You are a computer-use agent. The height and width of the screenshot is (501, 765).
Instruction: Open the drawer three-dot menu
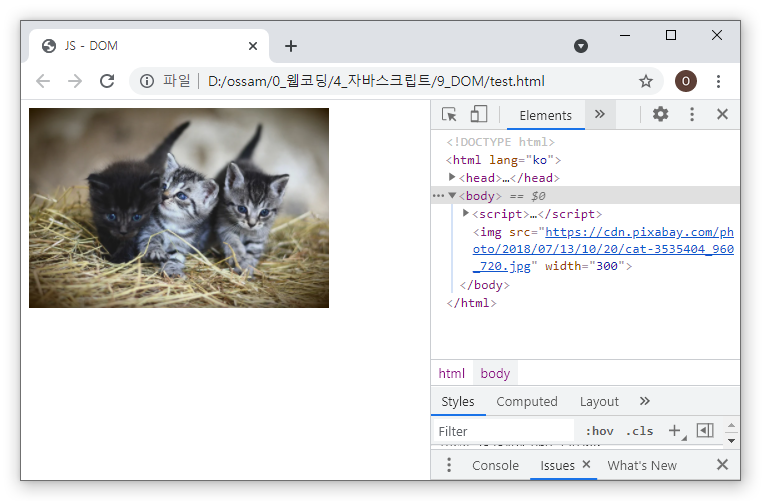tap(449, 465)
